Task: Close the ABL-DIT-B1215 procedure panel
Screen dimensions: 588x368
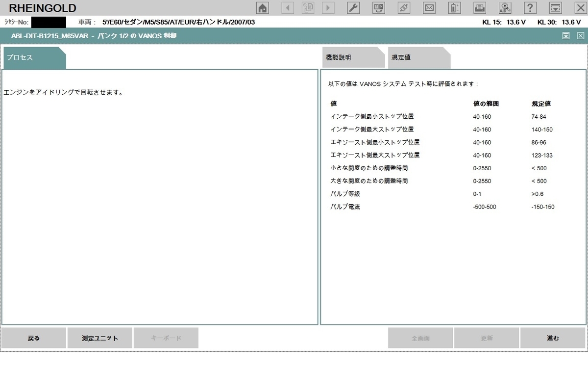Action: click(x=580, y=35)
